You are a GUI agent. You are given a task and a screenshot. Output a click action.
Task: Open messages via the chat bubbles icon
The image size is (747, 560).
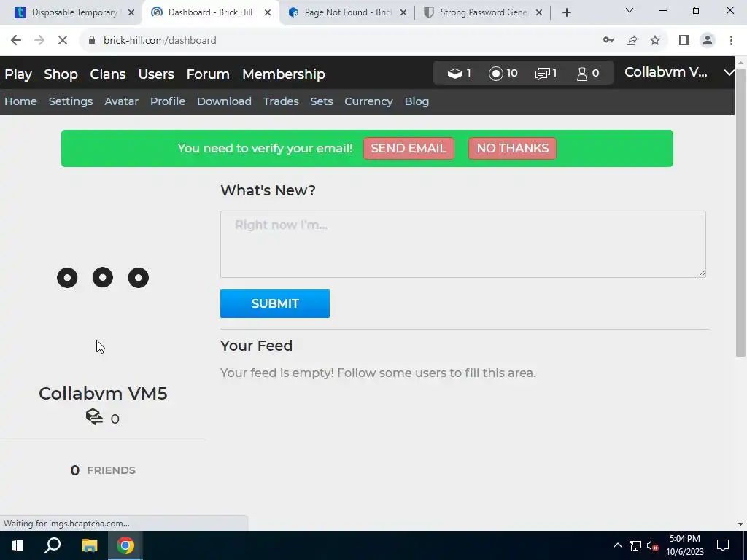point(542,74)
